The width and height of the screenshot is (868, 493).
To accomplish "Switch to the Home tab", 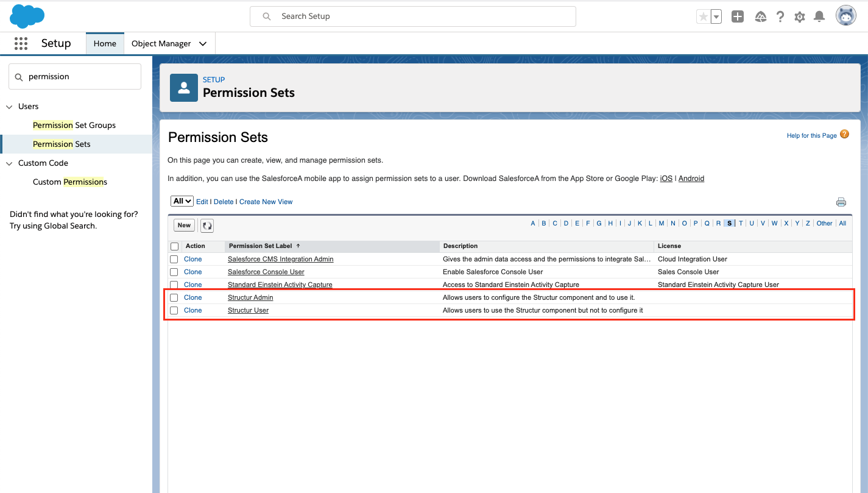I will [105, 44].
